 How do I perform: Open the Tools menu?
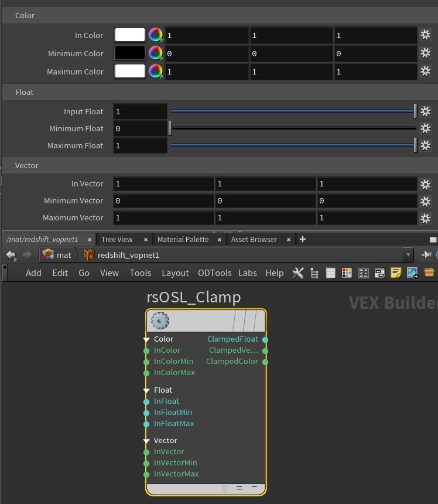[141, 273]
